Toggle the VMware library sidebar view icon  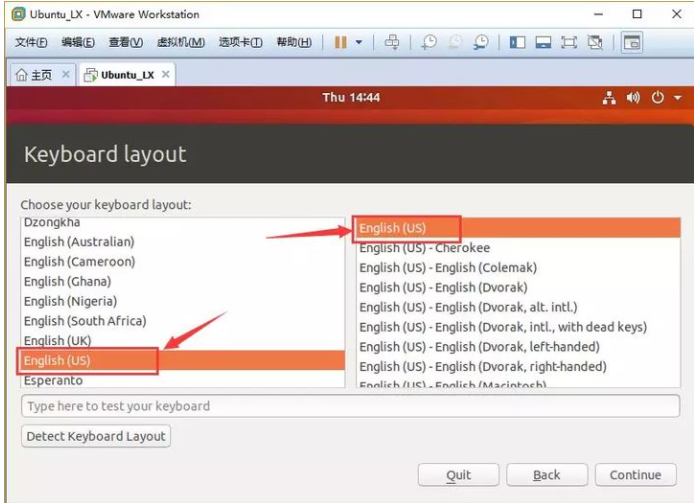pyautogui.click(x=517, y=42)
